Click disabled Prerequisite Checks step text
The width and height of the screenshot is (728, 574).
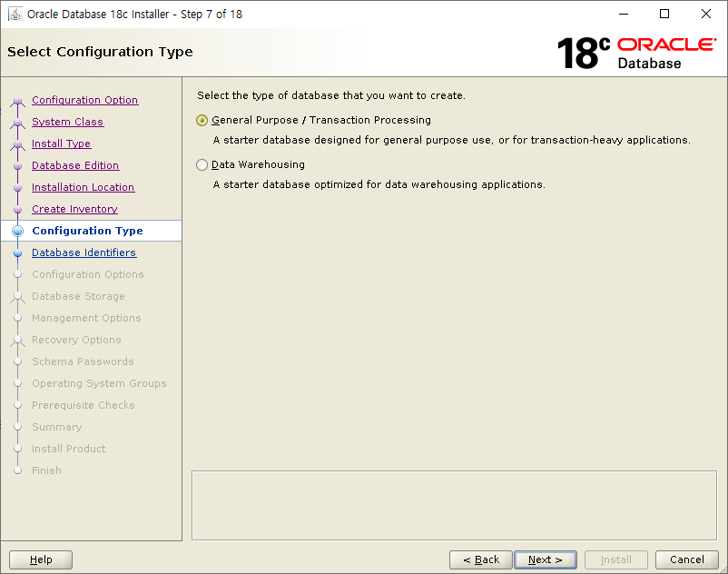pyautogui.click(x=84, y=405)
